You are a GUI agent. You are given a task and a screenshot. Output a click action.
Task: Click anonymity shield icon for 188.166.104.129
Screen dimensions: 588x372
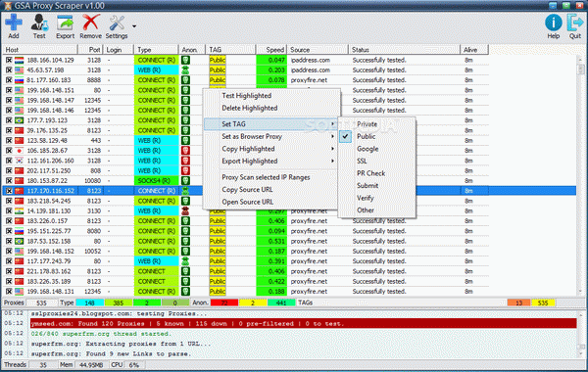coord(185,60)
